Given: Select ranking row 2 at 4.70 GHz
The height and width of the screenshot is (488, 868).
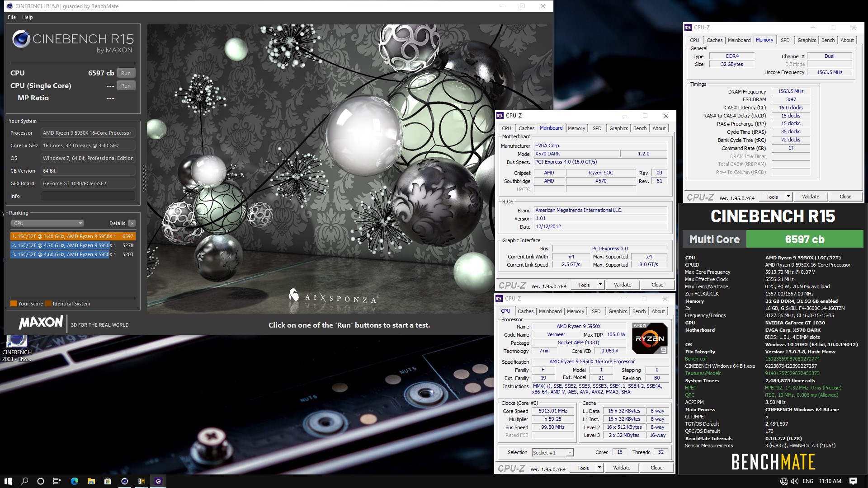Looking at the screenshot, I should click(x=73, y=245).
